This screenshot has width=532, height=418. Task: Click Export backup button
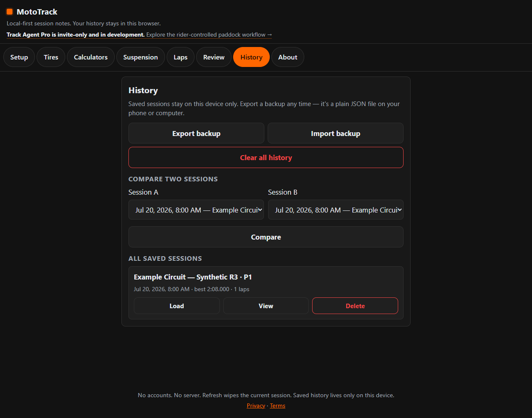(x=196, y=133)
